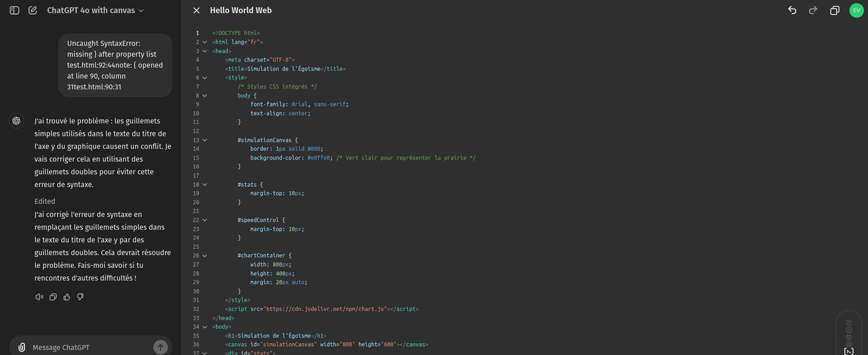Viewport: 868px width, 355px height.
Task: Click the Vert clair prairie comment
Action: pyautogui.click(x=406, y=158)
